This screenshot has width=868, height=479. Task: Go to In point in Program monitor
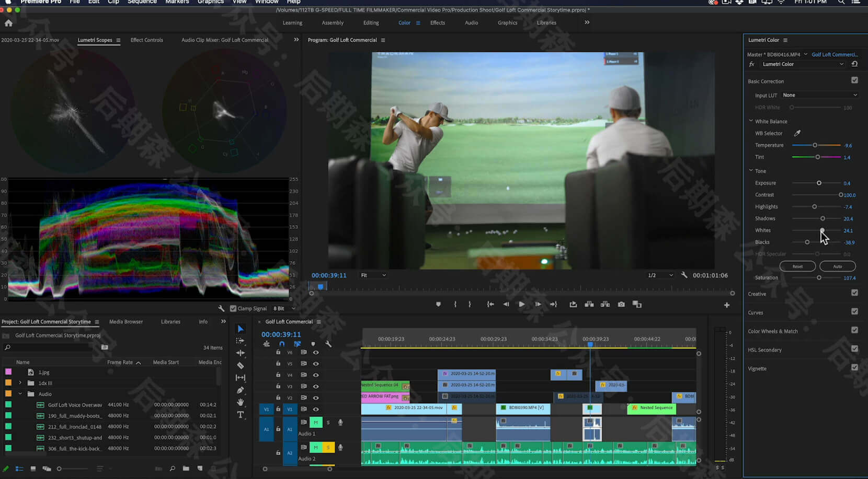(x=490, y=304)
